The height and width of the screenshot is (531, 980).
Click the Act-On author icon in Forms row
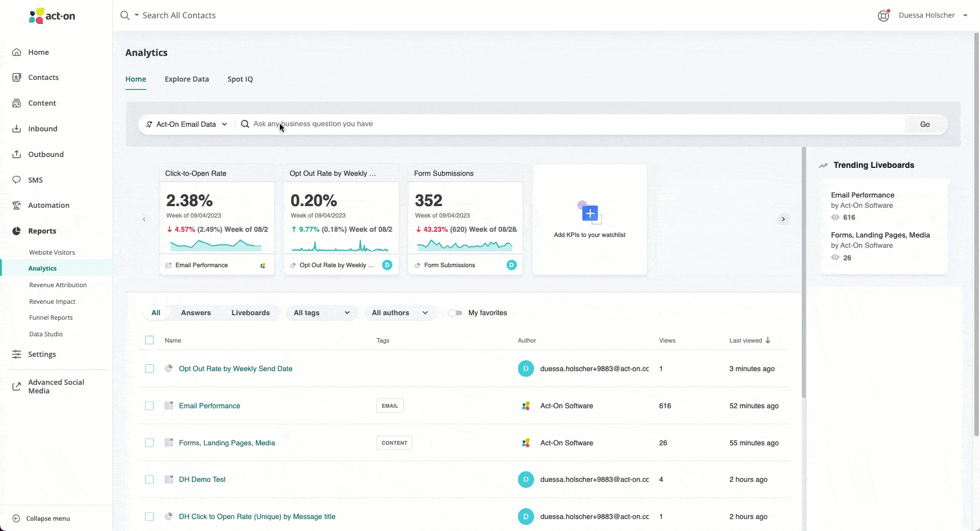tap(526, 442)
